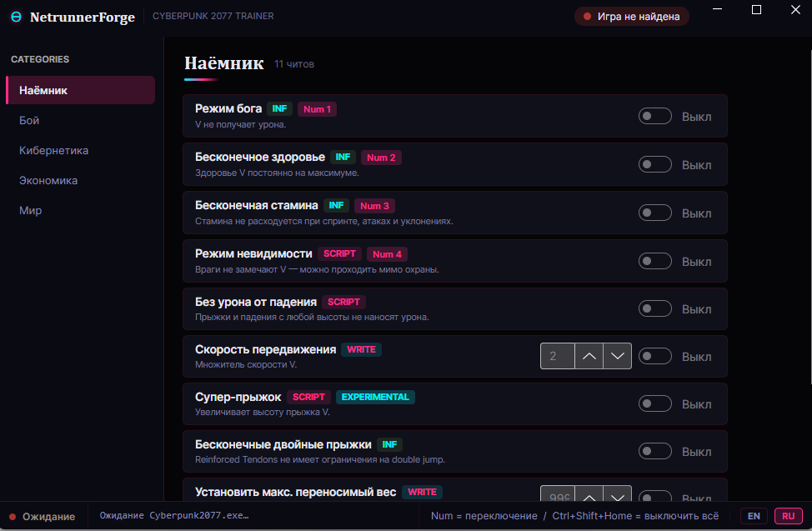Click the 'Num 3' hotkey badge
This screenshot has width=812, height=531.
pyautogui.click(x=374, y=206)
